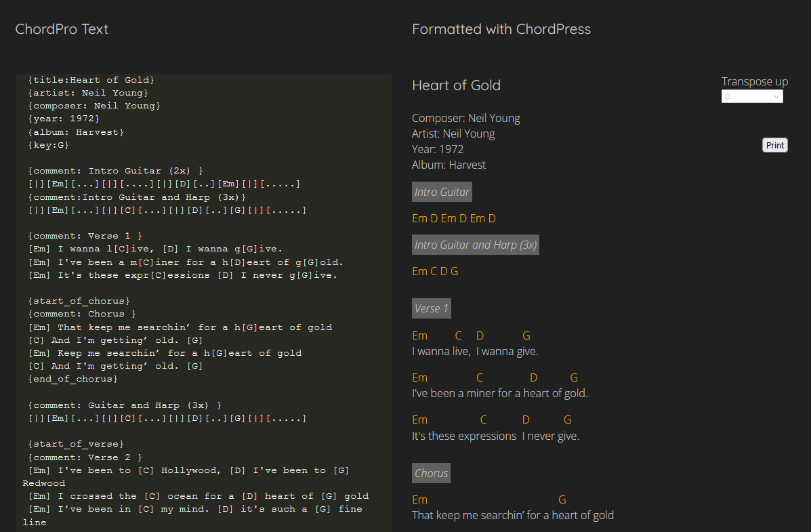Click the Print button
This screenshot has width=811, height=532.
tap(775, 145)
